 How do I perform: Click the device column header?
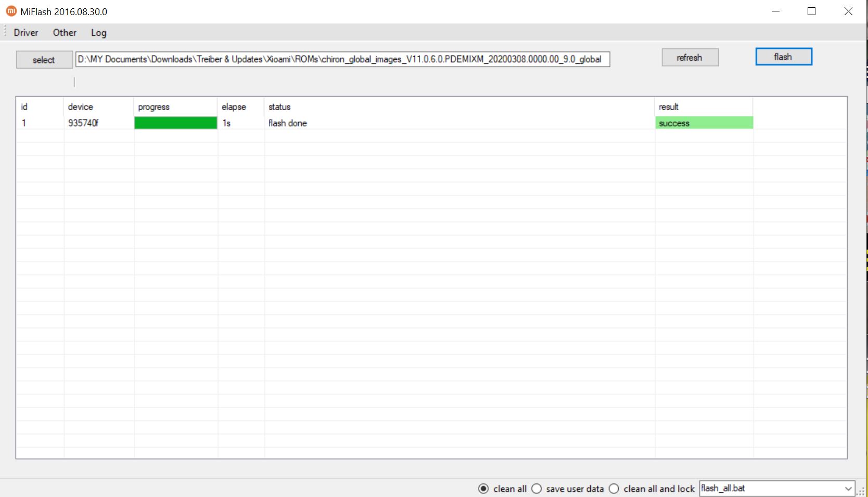click(80, 107)
